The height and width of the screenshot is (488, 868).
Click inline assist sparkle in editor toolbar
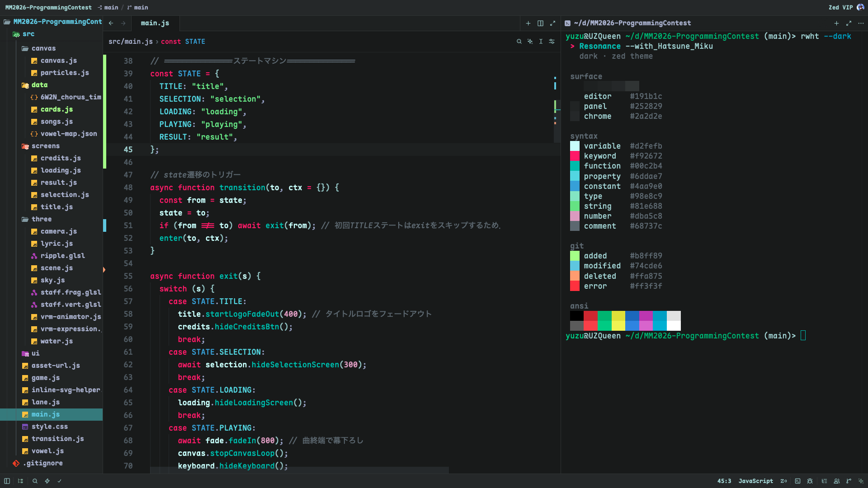[530, 42]
